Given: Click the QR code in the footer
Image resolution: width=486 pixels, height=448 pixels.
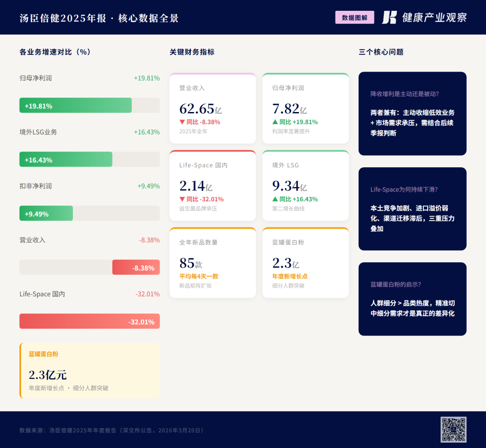Looking at the screenshot, I should click(x=454, y=429).
